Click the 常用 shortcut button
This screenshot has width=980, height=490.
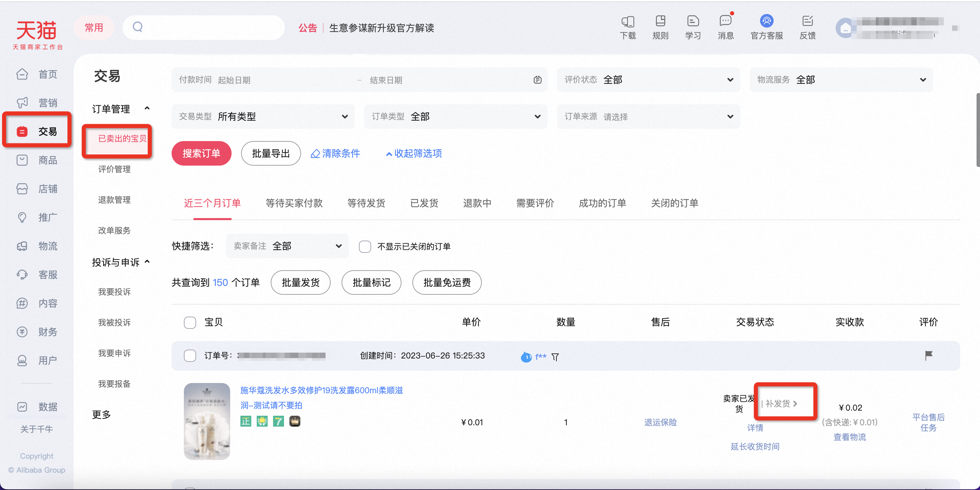pos(94,27)
